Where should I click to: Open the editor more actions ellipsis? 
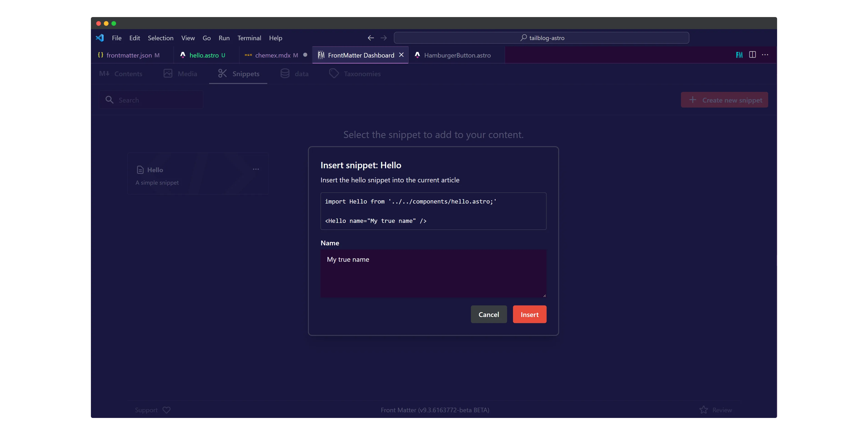click(765, 55)
